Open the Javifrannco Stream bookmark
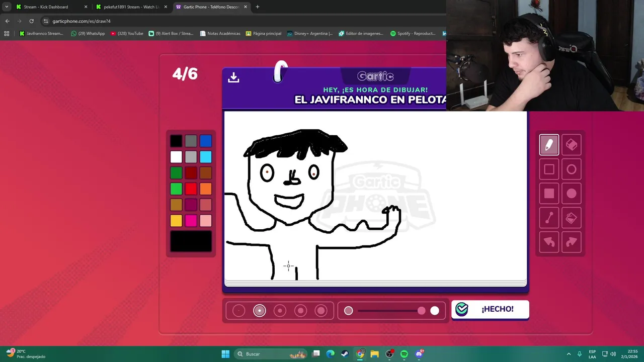 tap(41, 34)
